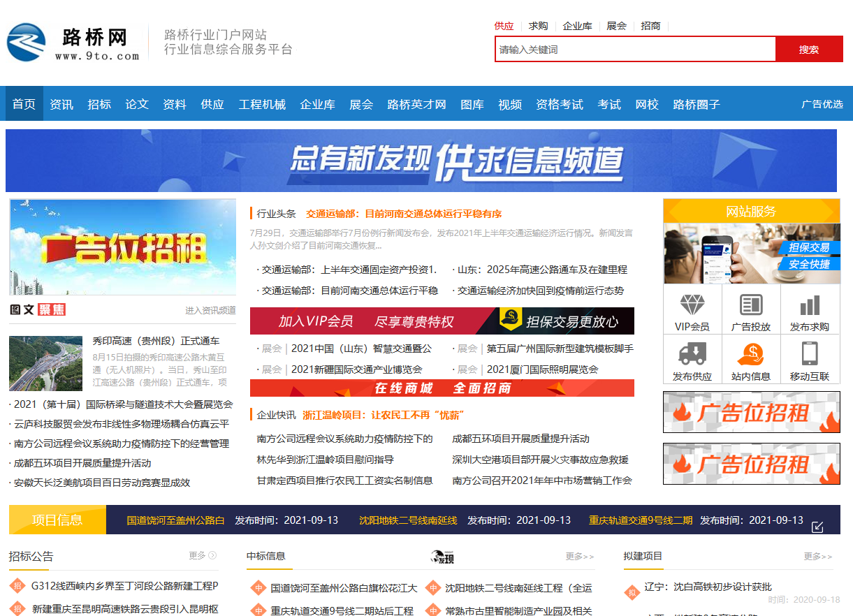Viewport: 853px width, 616px height.
Task: Click the second 广告位招租 sidebar ad
Action: [752, 464]
